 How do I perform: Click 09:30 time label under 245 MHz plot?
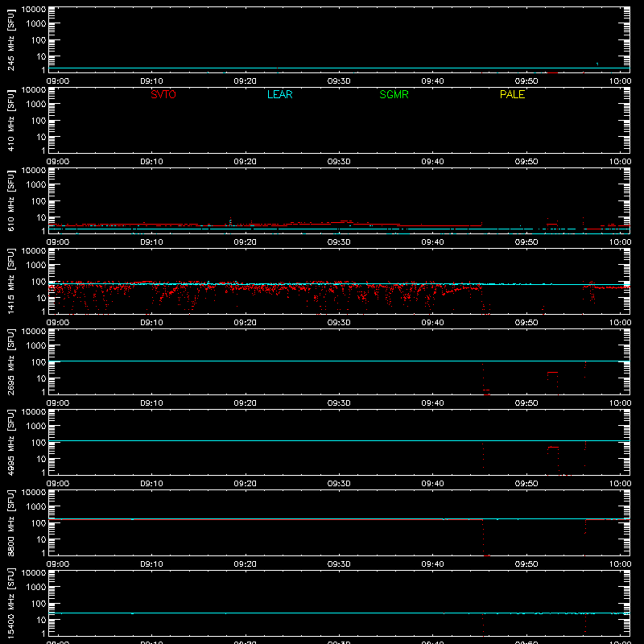(x=339, y=81)
